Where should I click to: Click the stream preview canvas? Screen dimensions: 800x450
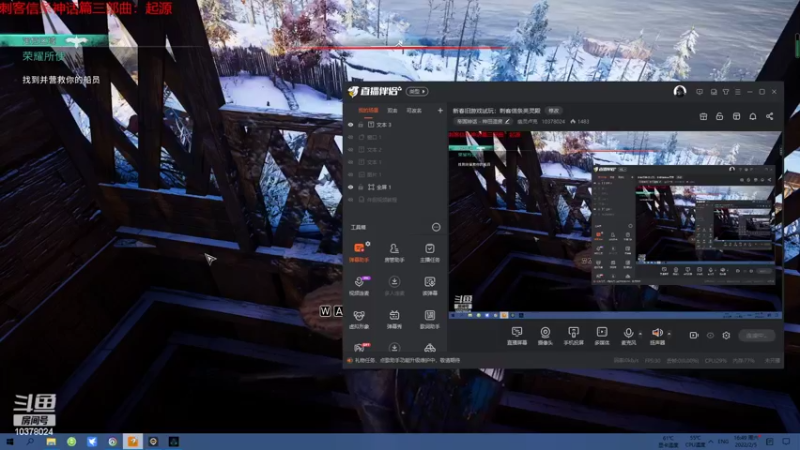pos(615,225)
